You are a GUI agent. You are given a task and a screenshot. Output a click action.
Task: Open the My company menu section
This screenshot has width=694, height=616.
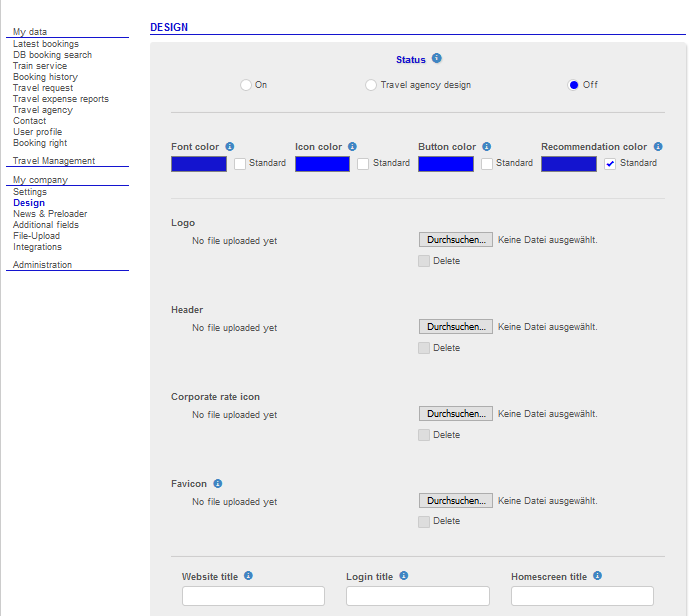[x=40, y=180]
